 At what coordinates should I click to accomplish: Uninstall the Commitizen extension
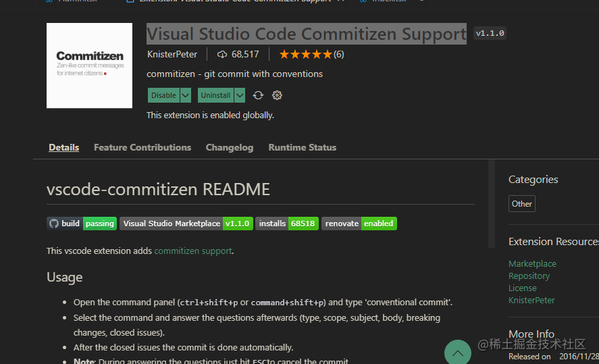[x=215, y=95]
